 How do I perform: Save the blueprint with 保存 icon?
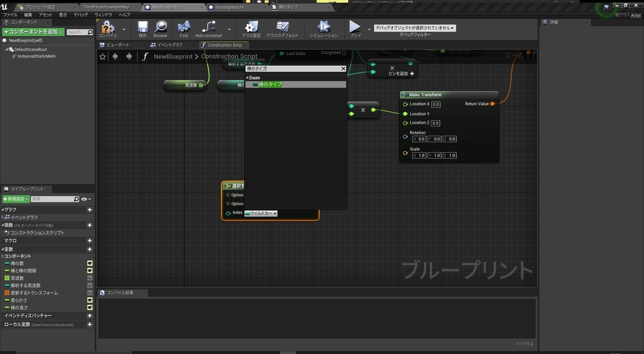click(x=143, y=27)
